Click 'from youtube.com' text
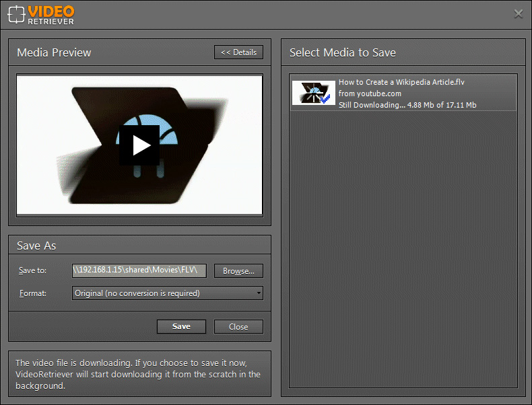Viewport: 532px width, 405px height. pyautogui.click(x=370, y=94)
